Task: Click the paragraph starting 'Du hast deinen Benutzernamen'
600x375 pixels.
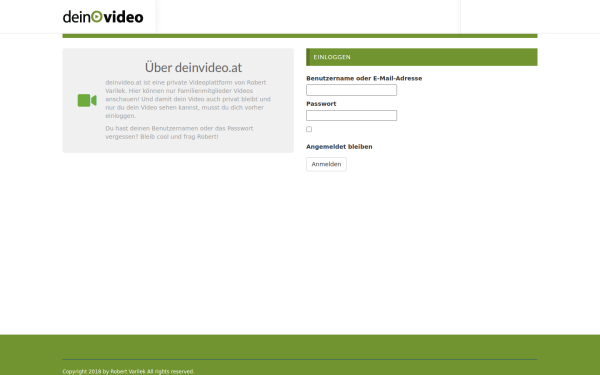Action: coord(179,133)
